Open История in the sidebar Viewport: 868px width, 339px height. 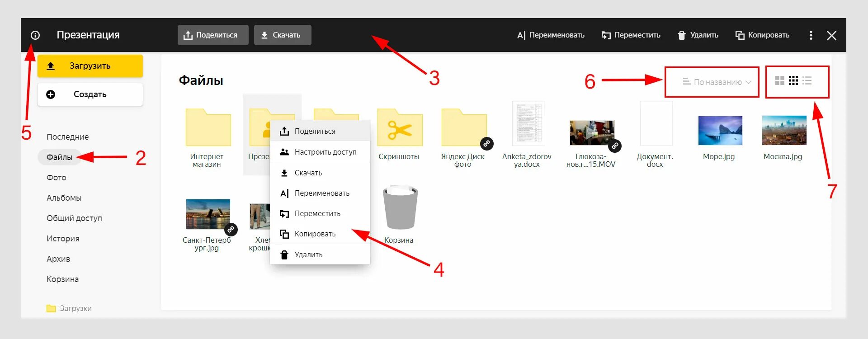[x=62, y=239]
